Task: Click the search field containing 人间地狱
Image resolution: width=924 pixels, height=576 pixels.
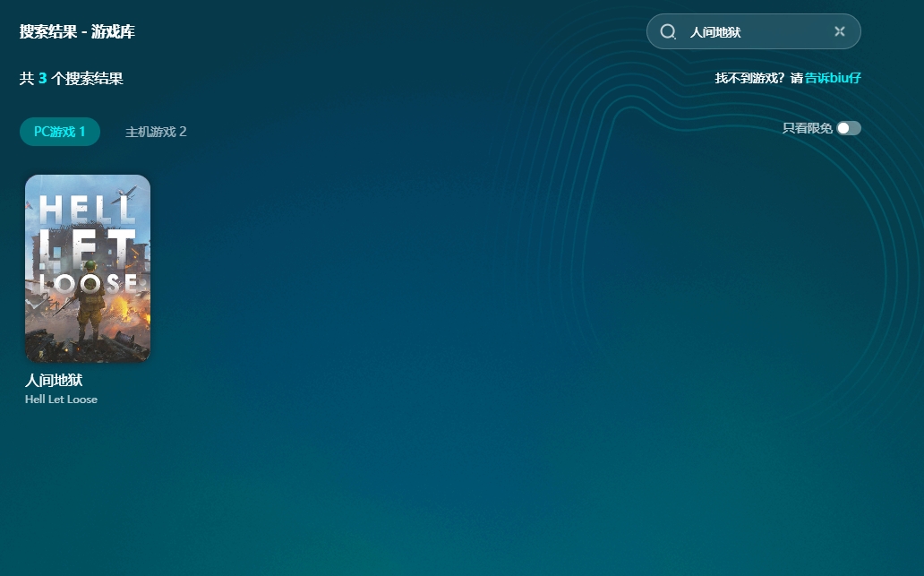Action: click(x=752, y=32)
